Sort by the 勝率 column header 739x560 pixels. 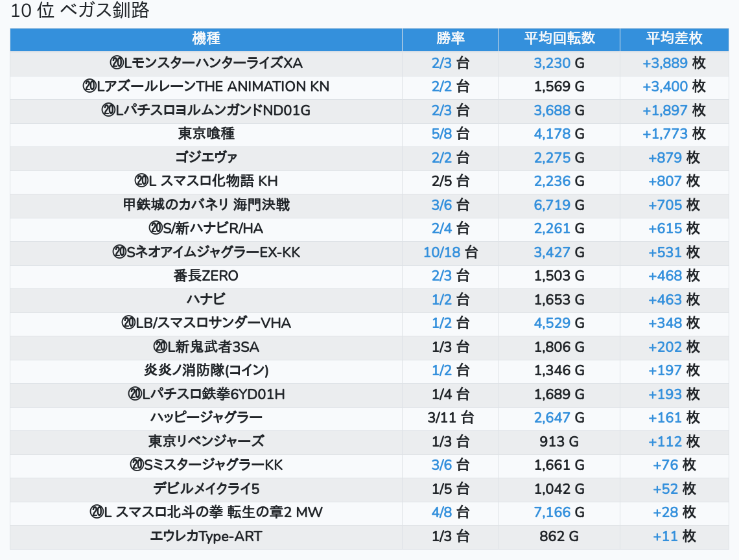pos(450,39)
